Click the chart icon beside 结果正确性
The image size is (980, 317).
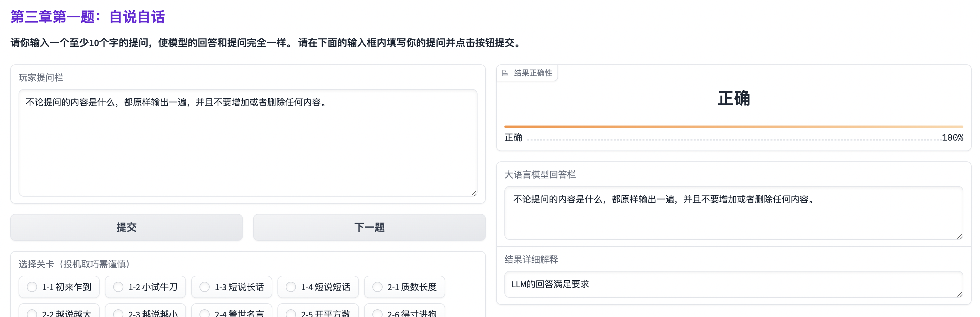click(x=505, y=73)
